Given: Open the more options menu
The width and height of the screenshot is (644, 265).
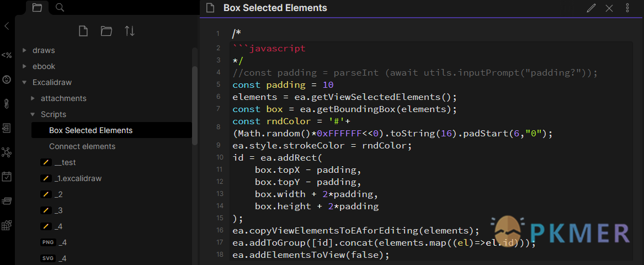Looking at the screenshot, I should click(627, 8).
